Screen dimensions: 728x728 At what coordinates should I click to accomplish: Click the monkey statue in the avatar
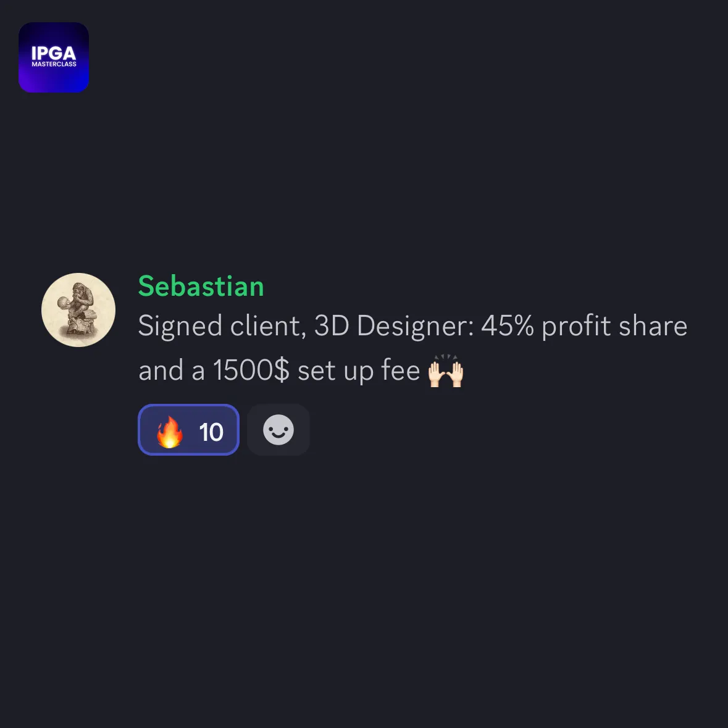coord(78,309)
